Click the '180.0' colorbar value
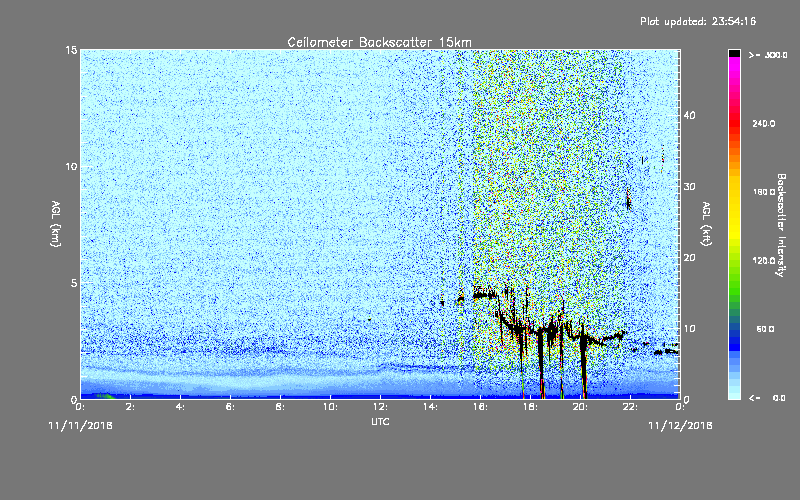This screenshot has height=500, width=800. [764, 192]
